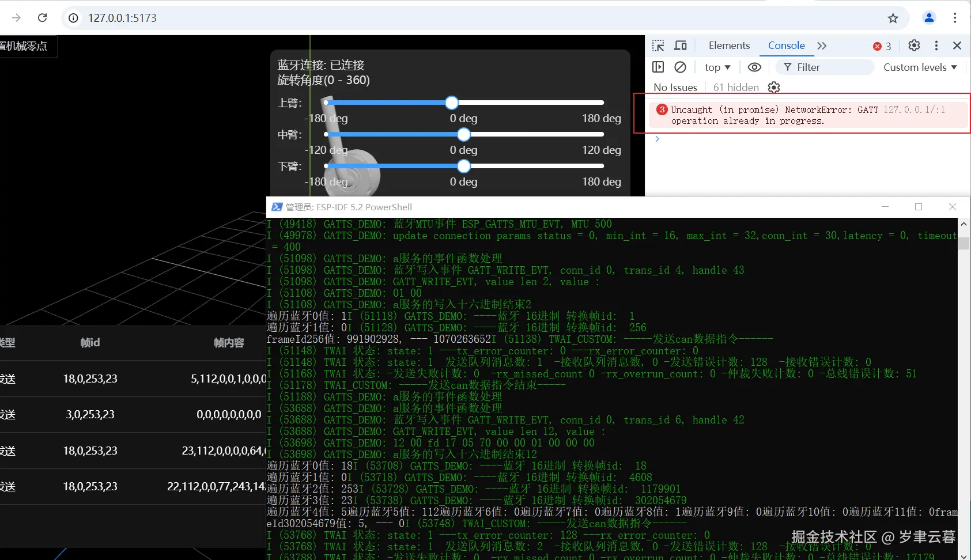This screenshot has height=560, width=971.
Task: Click the 旋转角度(0 - 360) label
Action: (323, 80)
